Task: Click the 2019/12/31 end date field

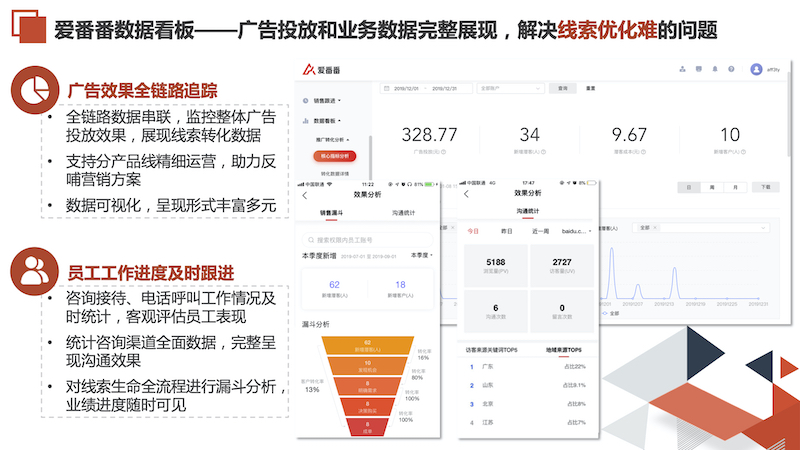Action: click(444, 88)
